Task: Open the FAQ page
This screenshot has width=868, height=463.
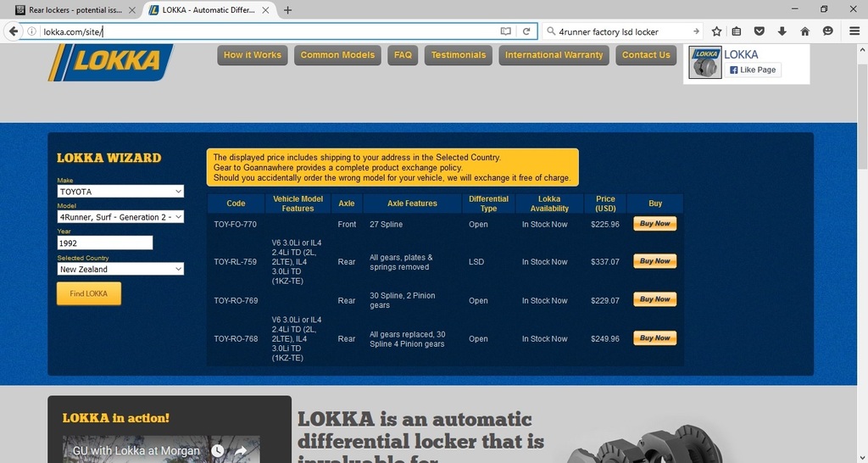Action: tap(403, 55)
